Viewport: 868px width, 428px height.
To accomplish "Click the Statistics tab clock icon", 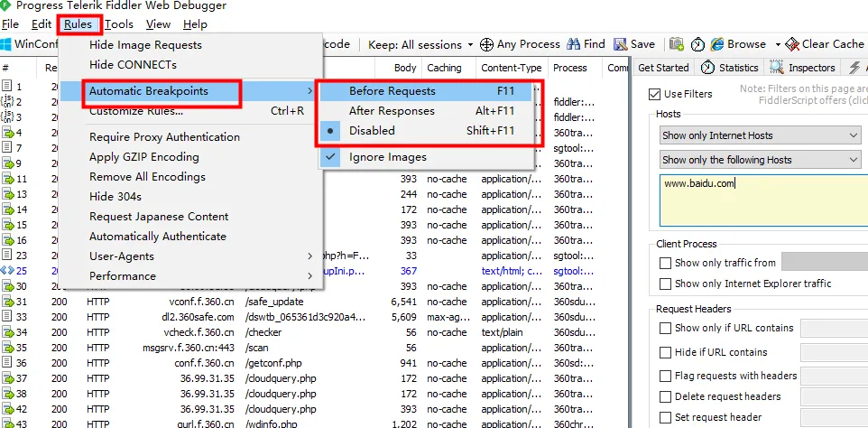I will (707, 68).
